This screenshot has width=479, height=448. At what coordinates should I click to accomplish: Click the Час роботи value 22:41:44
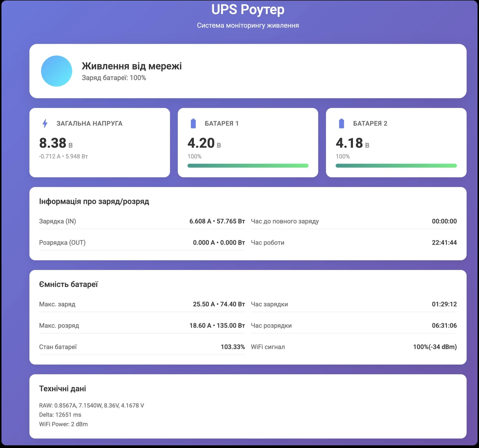click(444, 243)
